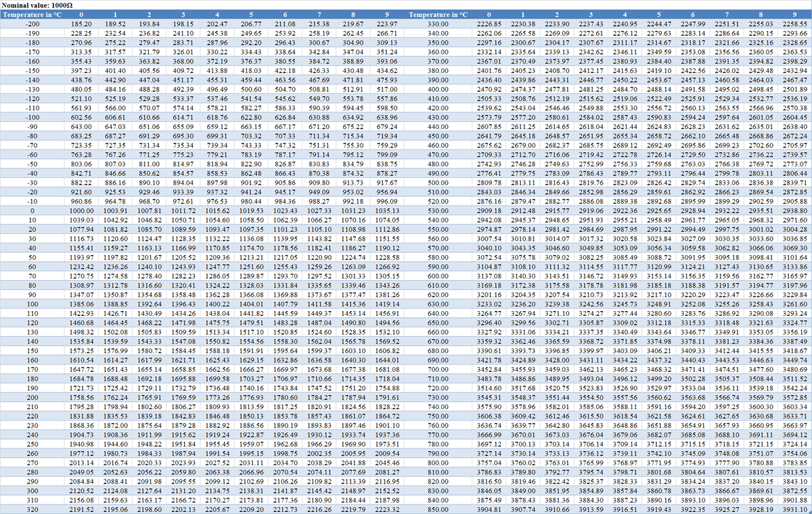Select the 500.00 temperature row label

coord(438,183)
